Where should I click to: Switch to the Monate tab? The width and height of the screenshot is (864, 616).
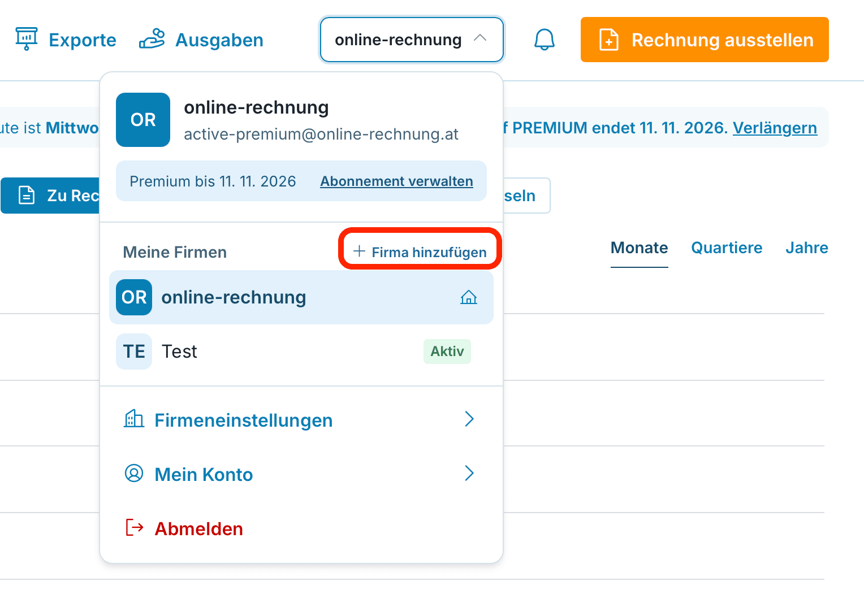[x=640, y=248]
